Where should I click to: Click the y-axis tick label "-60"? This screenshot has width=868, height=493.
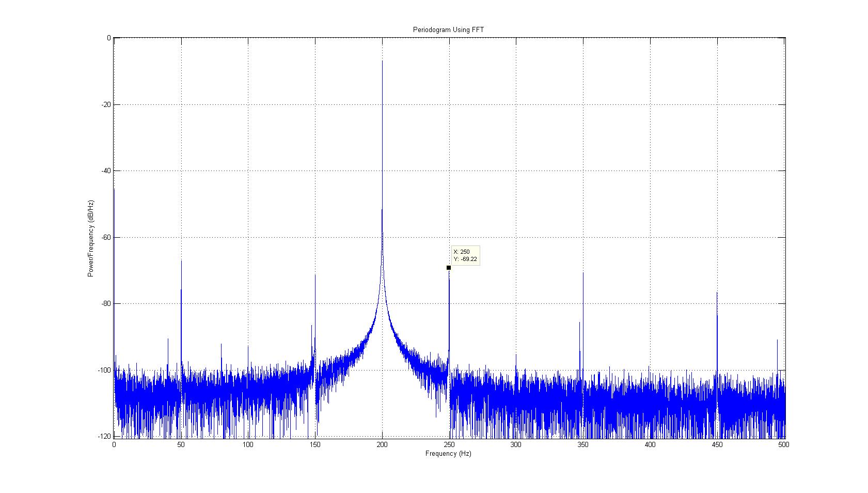click(x=106, y=237)
